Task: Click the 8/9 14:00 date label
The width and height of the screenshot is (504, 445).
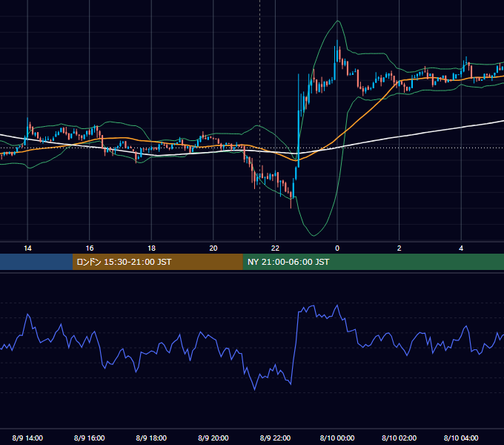Action: (27, 438)
